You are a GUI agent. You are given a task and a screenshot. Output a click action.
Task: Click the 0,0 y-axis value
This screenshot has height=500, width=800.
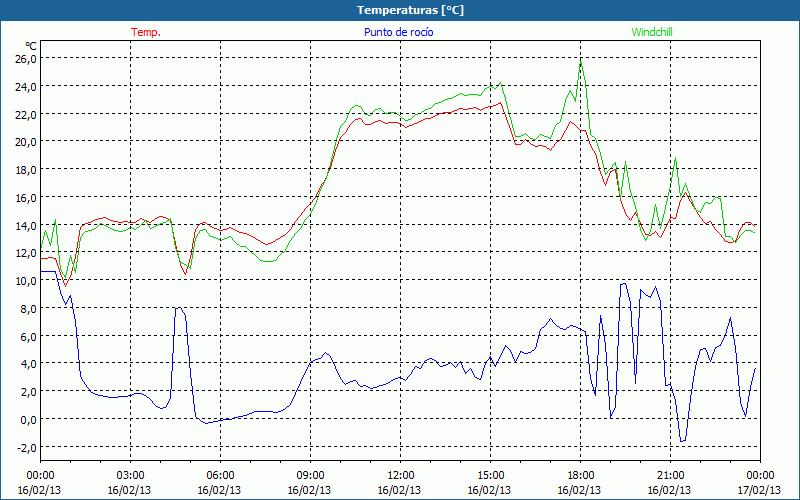(28, 419)
